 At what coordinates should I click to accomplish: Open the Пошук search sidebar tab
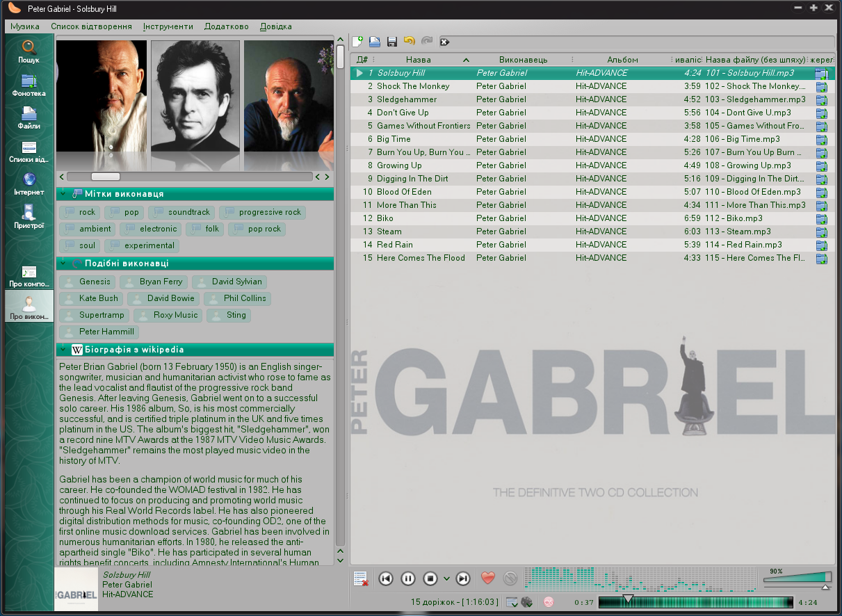(29, 52)
